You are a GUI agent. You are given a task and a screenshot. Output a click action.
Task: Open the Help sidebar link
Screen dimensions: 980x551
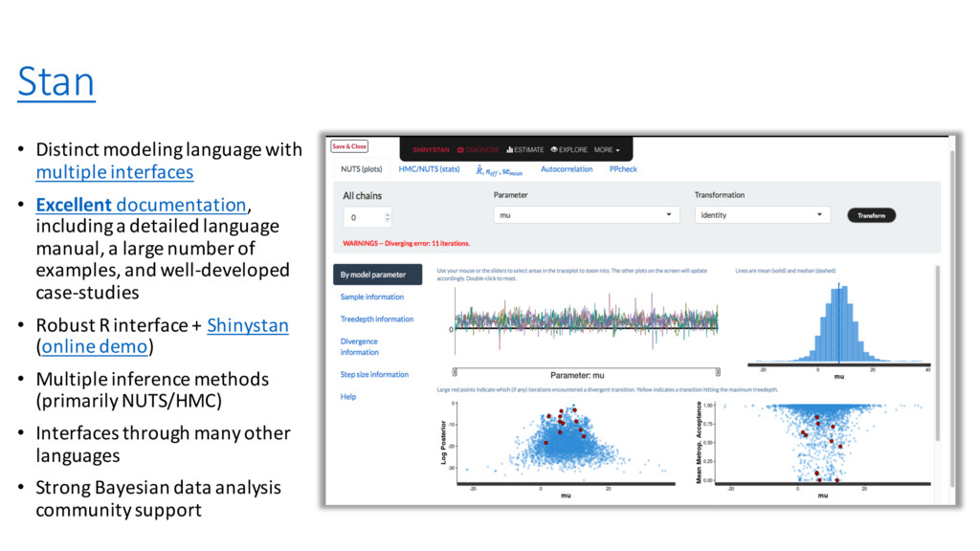[348, 397]
